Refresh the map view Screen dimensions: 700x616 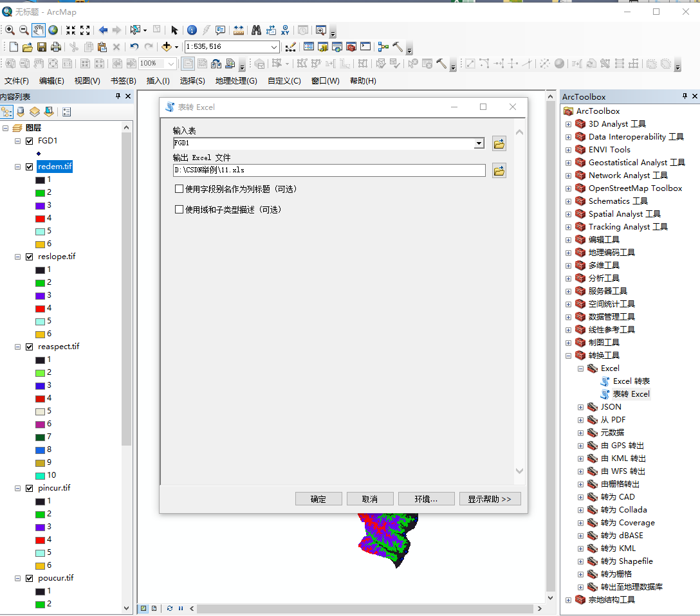tap(170, 608)
